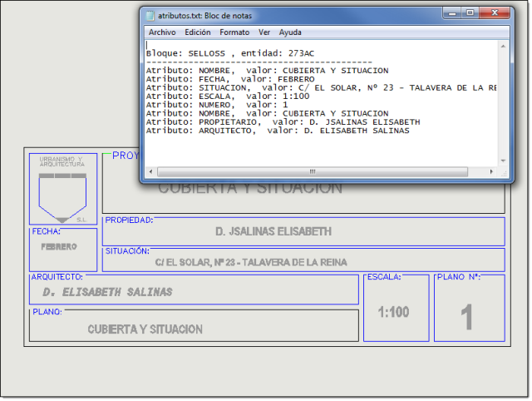Open the Edición menu

click(x=198, y=32)
